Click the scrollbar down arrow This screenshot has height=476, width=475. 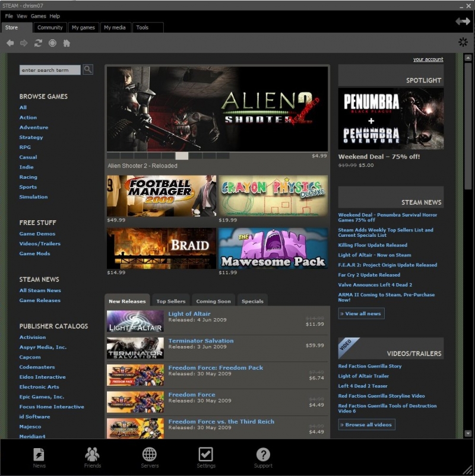point(468,433)
